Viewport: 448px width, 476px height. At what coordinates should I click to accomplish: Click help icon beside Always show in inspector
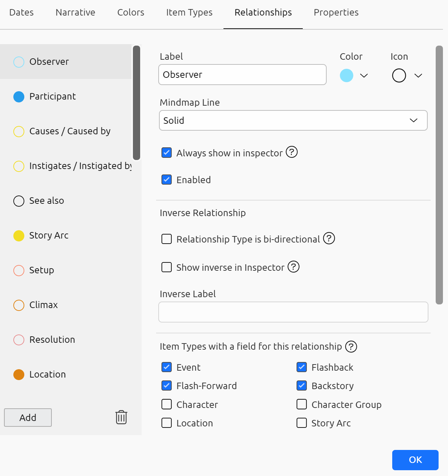(x=292, y=152)
